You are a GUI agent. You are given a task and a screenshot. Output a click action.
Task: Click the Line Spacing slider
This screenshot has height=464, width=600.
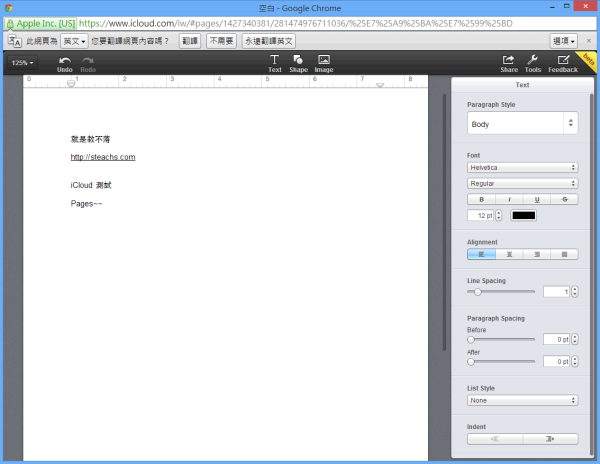point(501,292)
